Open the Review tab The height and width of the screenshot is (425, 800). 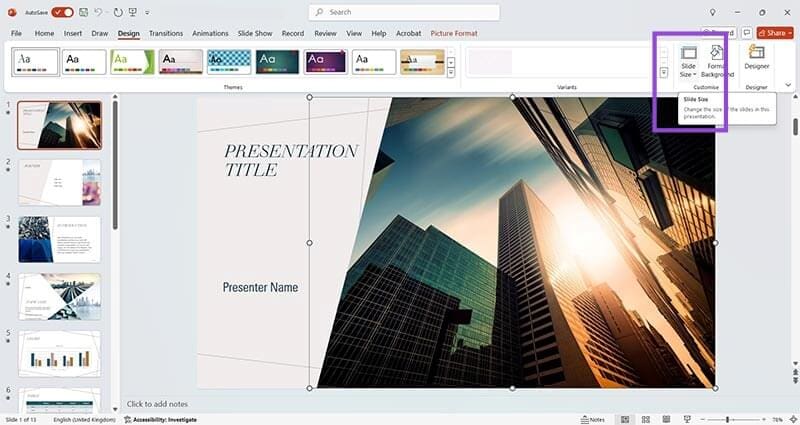[326, 33]
